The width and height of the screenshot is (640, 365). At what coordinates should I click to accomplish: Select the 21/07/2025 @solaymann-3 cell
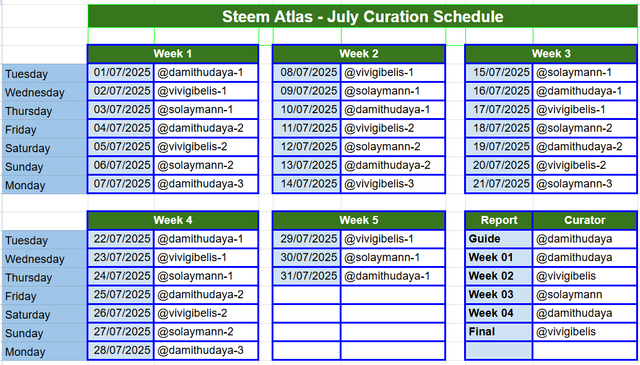(x=584, y=184)
